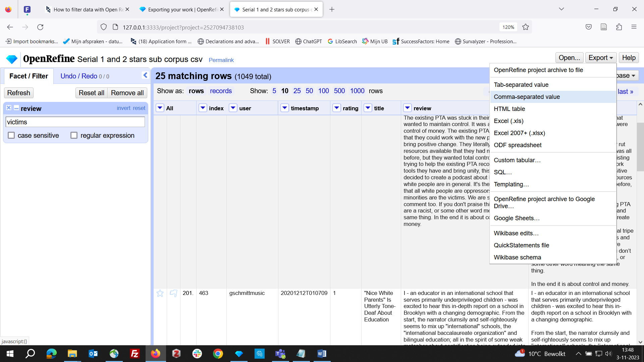Open the All column dropdown menu
Image resolution: width=644 pixels, height=362 pixels.
pyautogui.click(x=160, y=108)
